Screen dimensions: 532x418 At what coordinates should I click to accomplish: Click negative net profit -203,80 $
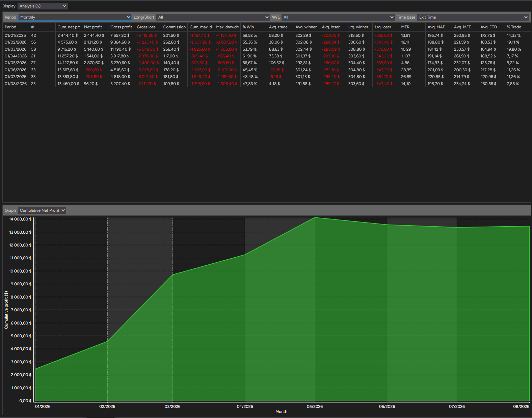pyautogui.click(x=93, y=77)
